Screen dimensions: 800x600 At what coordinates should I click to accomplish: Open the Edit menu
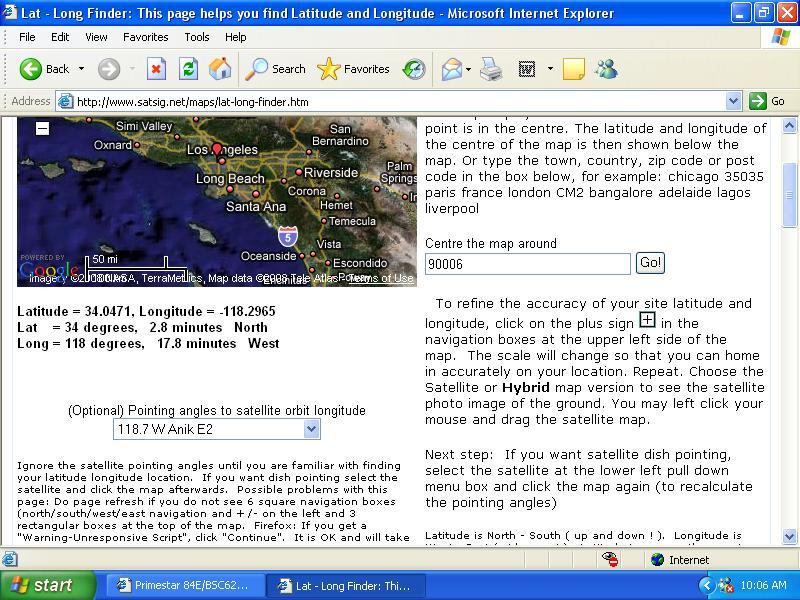(60, 37)
